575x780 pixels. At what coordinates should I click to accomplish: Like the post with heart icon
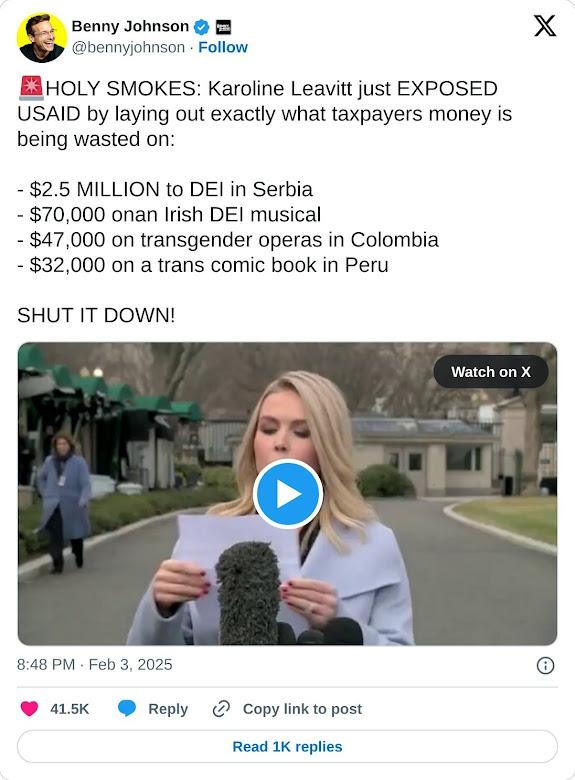coord(29,709)
